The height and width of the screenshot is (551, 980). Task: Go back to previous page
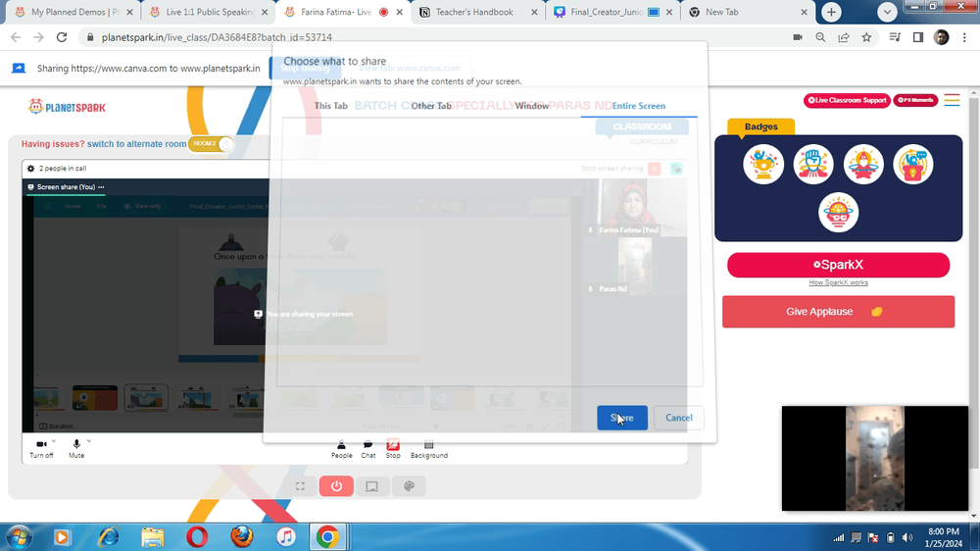coord(16,37)
